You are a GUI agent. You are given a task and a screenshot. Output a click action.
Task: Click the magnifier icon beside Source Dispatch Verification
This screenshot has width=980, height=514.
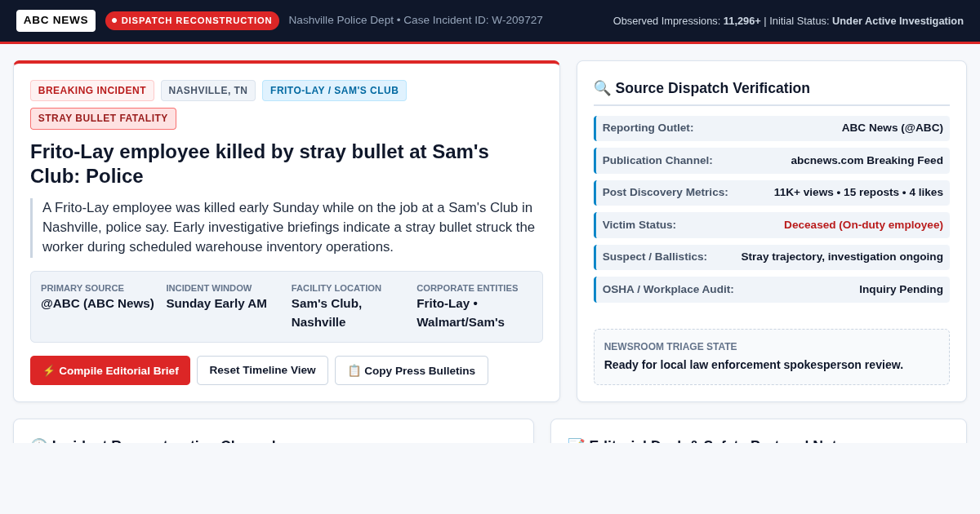[x=602, y=88]
